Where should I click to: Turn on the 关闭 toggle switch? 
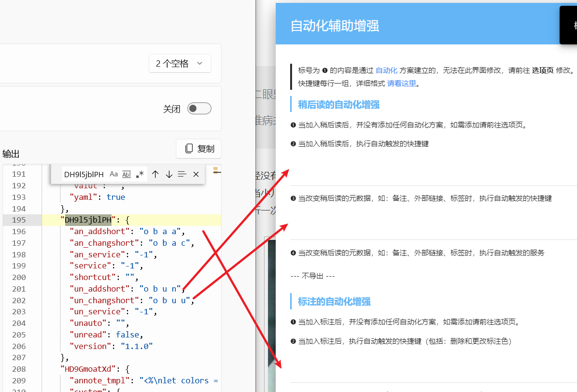(199, 108)
